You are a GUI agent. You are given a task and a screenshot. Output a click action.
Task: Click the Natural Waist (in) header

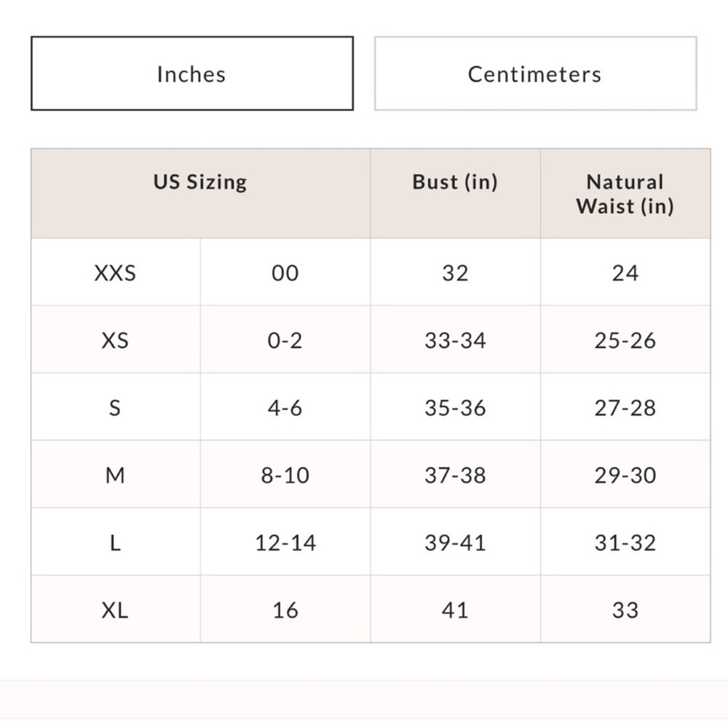pos(625,193)
